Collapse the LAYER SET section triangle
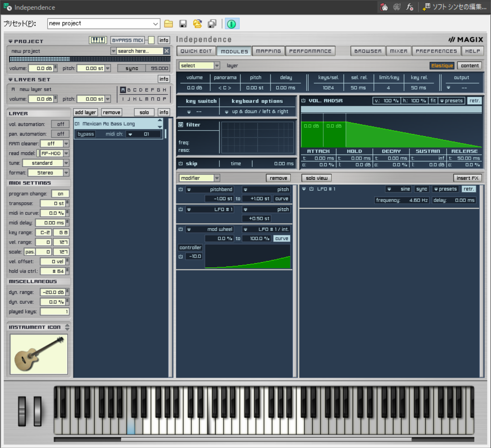Viewport: 491px width, 448px height. 10,80
